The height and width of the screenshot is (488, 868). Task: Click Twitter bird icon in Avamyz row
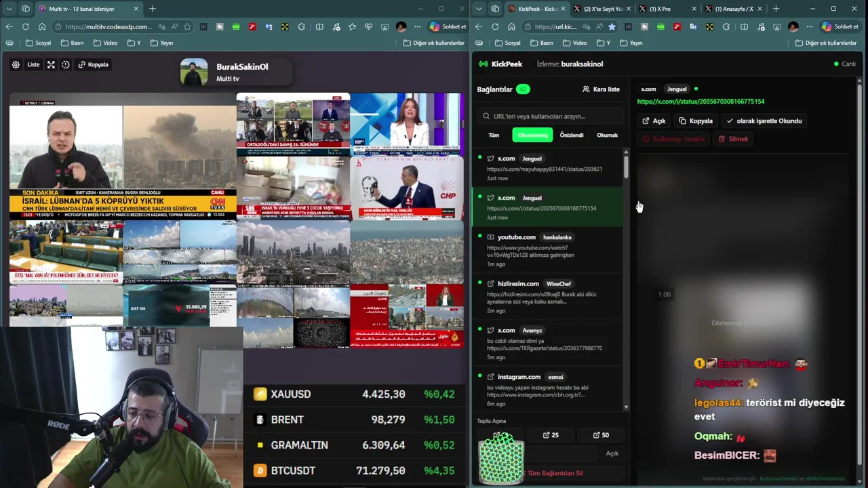coord(490,330)
